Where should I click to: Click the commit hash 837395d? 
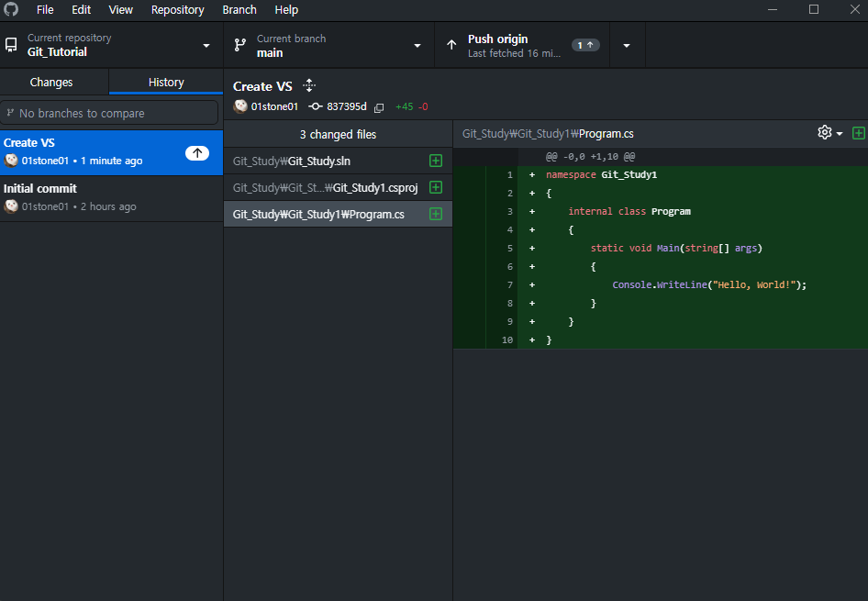(x=347, y=106)
